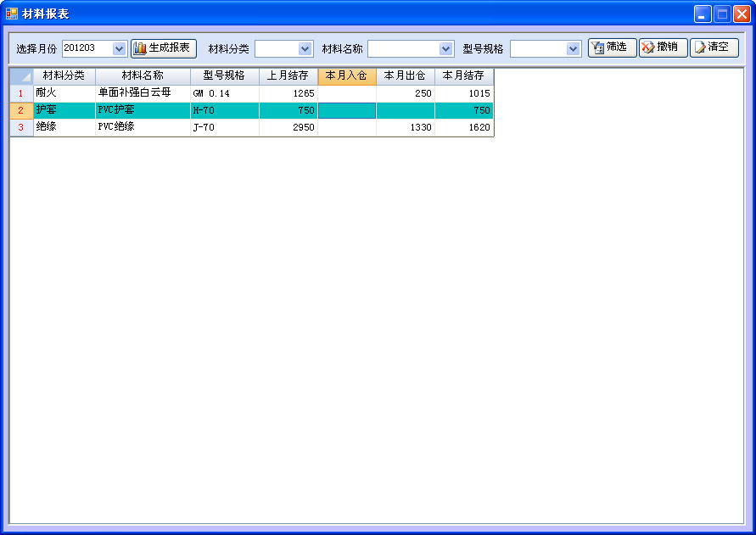Image resolution: width=756 pixels, height=535 pixels.
Task: Click the 筛选 filter button
Action: [612, 48]
